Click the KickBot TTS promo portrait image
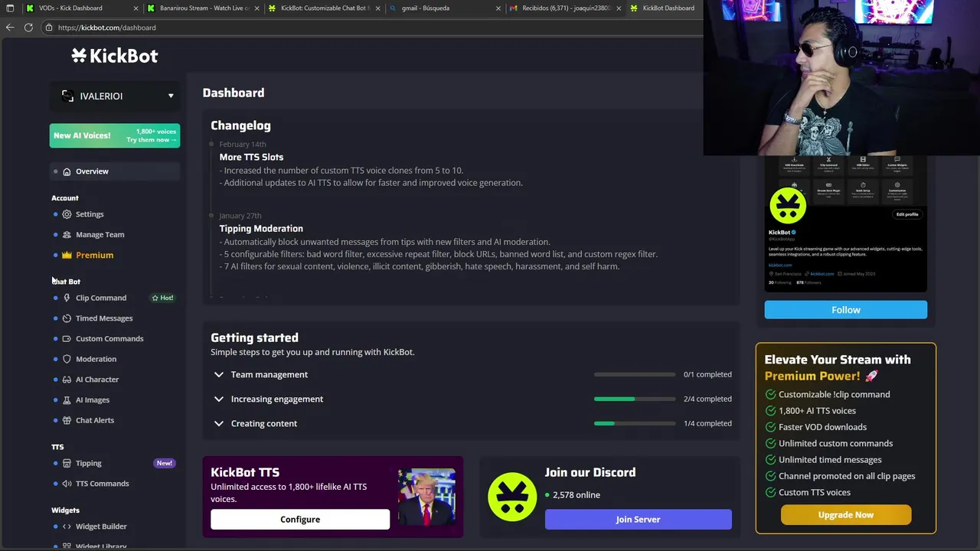The height and width of the screenshot is (551, 980). coord(426,497)
